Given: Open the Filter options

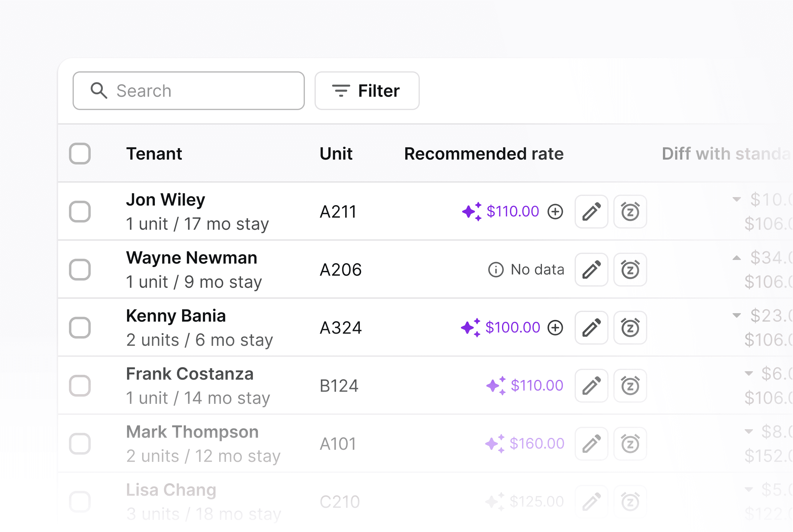Looking at the screenshot, I should 367,91.
